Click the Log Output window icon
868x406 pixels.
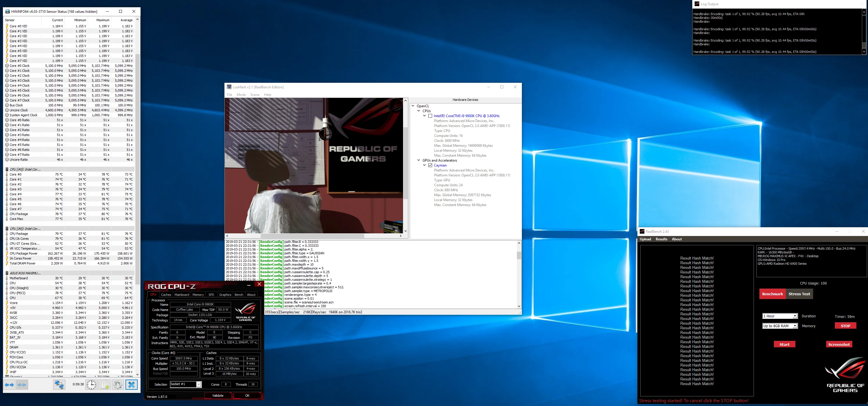(697, 4)
